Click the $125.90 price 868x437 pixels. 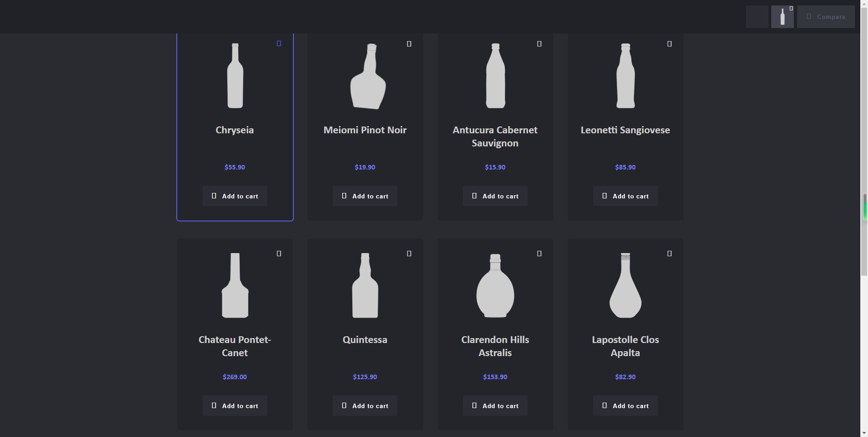[365, 377]
